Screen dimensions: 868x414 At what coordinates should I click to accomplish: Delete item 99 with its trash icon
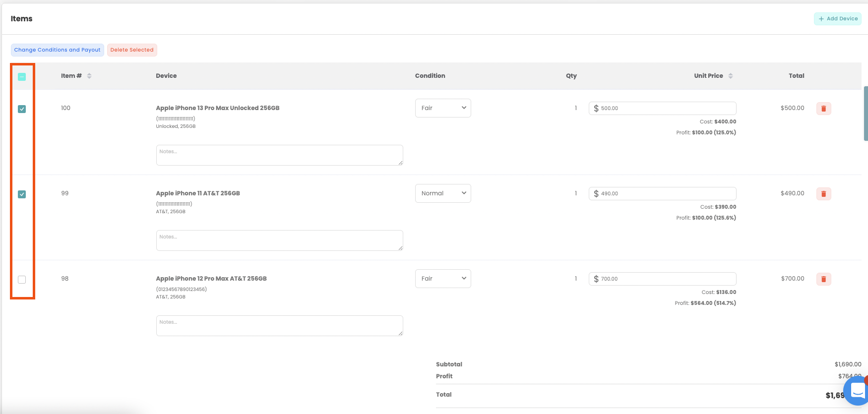click(823, 194)
